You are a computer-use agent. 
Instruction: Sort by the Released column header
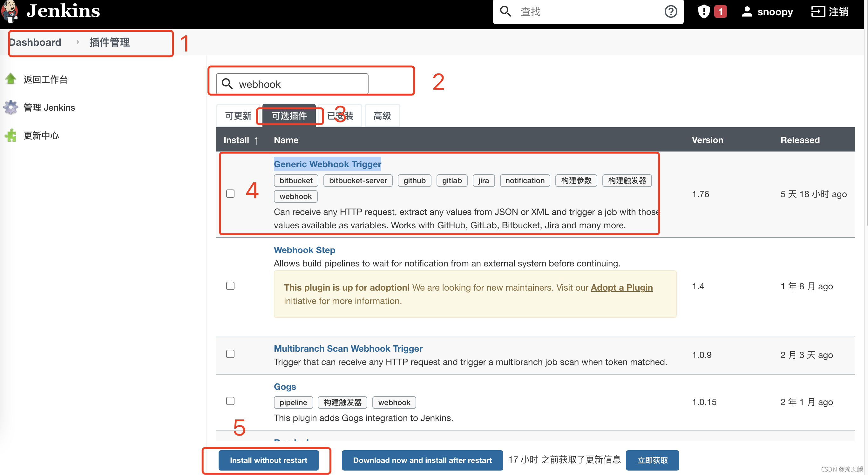coord(800,140)
